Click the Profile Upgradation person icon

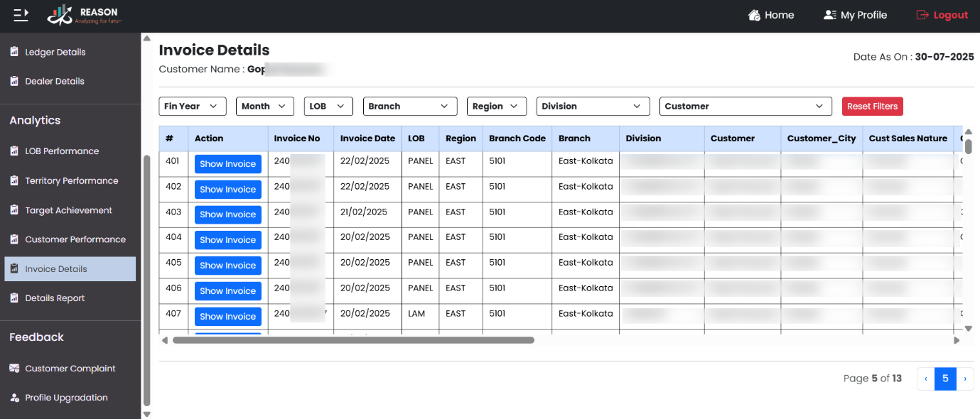[x=14, y=398]
